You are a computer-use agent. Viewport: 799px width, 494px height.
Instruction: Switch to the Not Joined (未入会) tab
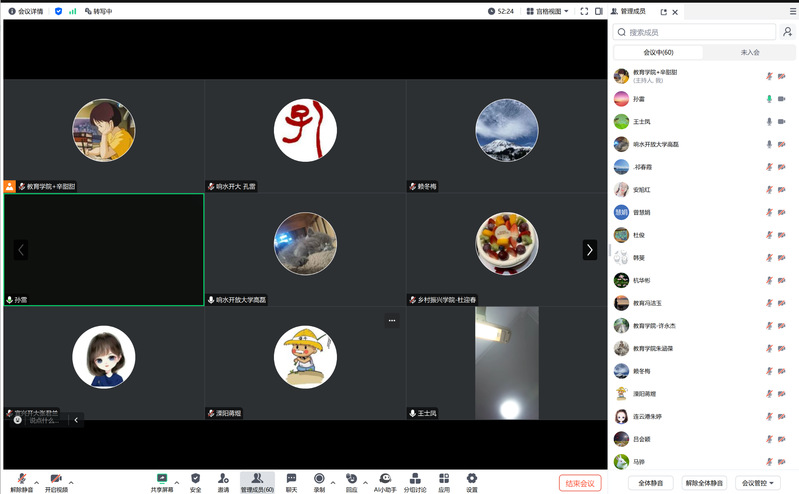(x=750, y=52)
